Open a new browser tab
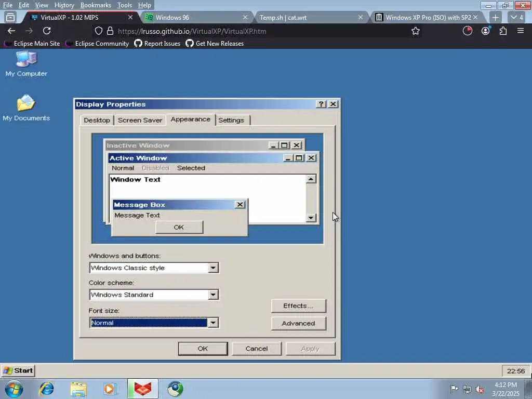 (495, 17)
